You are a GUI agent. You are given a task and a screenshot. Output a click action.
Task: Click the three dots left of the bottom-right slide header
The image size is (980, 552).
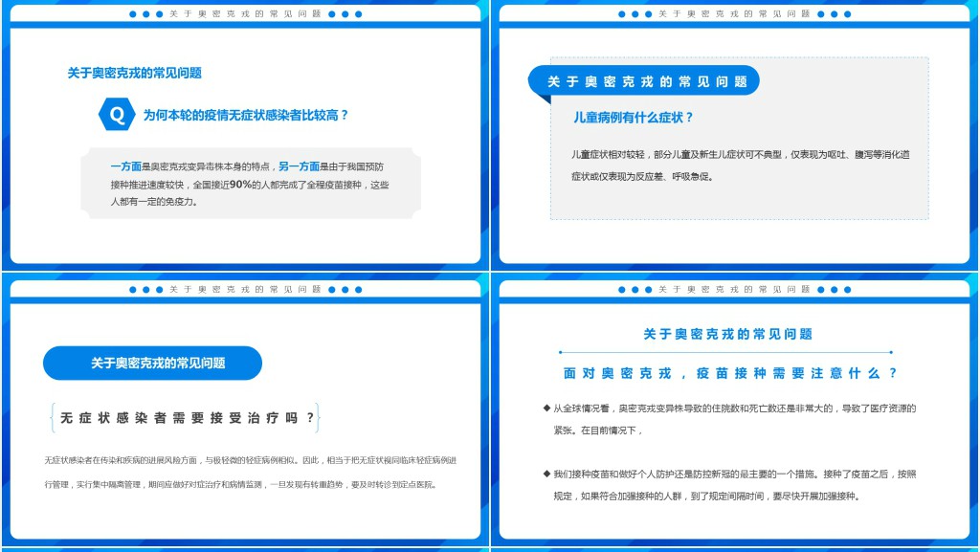pyautogui.click(x=634, y=290)
